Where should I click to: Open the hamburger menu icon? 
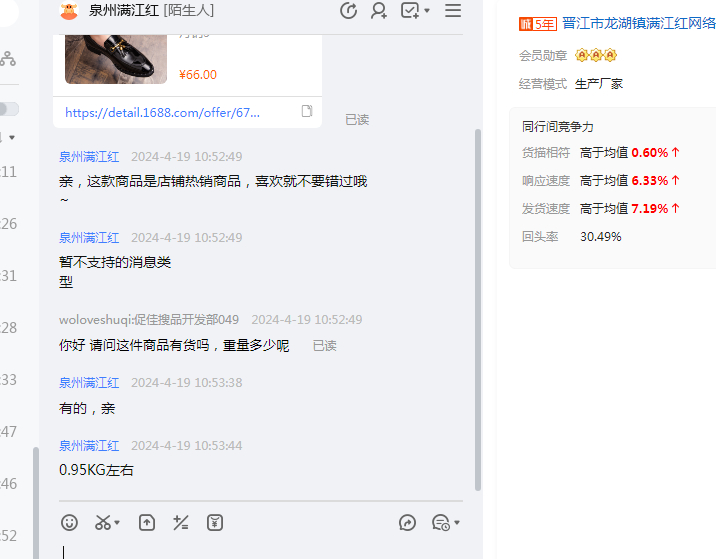click(x=453, y=11)
